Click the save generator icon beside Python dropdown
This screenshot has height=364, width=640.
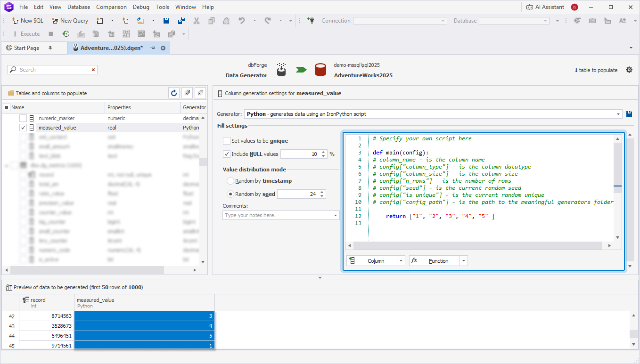(x=629, y=114)
